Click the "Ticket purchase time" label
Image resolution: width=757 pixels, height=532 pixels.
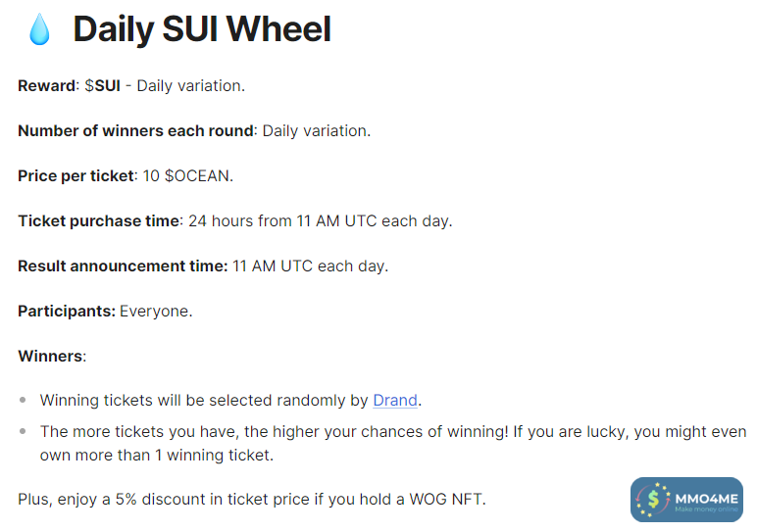(98, 220)
